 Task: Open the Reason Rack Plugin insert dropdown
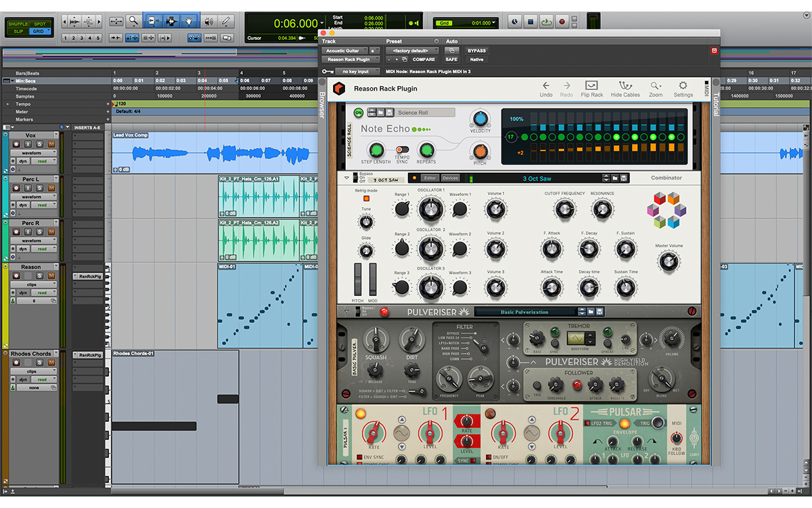tap(351, 60)
